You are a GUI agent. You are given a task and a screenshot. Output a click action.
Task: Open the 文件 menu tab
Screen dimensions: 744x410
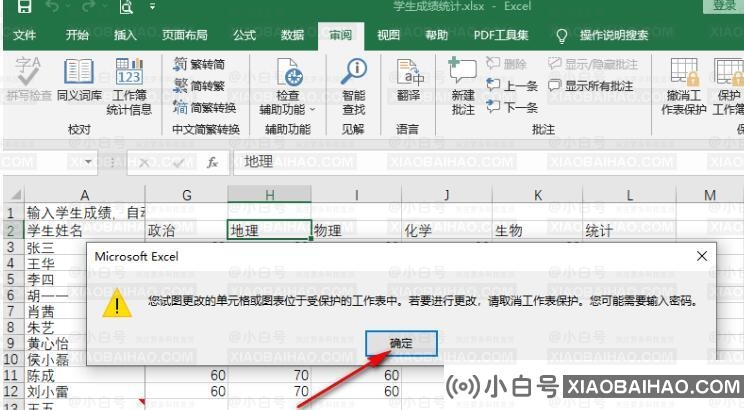[24, 35]
